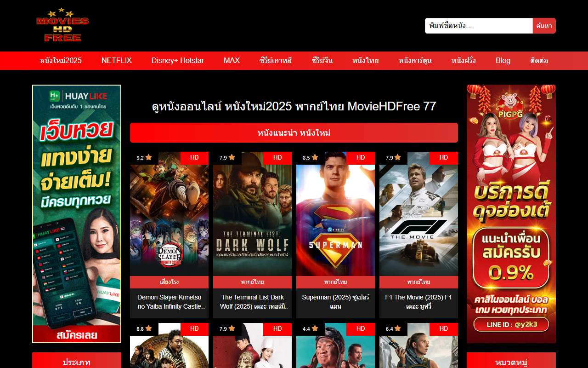
Task: Open the ซีรี่ย์จีน menu item
Action: point(322,61)
